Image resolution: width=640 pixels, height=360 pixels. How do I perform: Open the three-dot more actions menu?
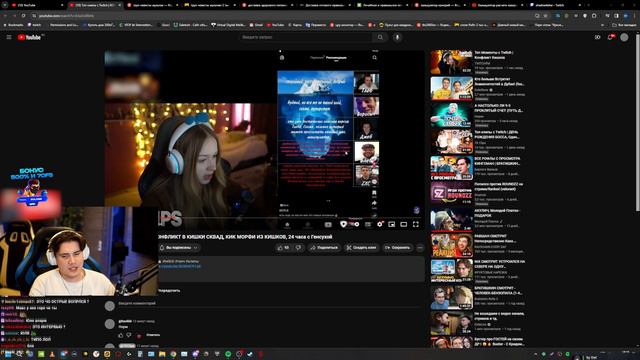[420, 248]
